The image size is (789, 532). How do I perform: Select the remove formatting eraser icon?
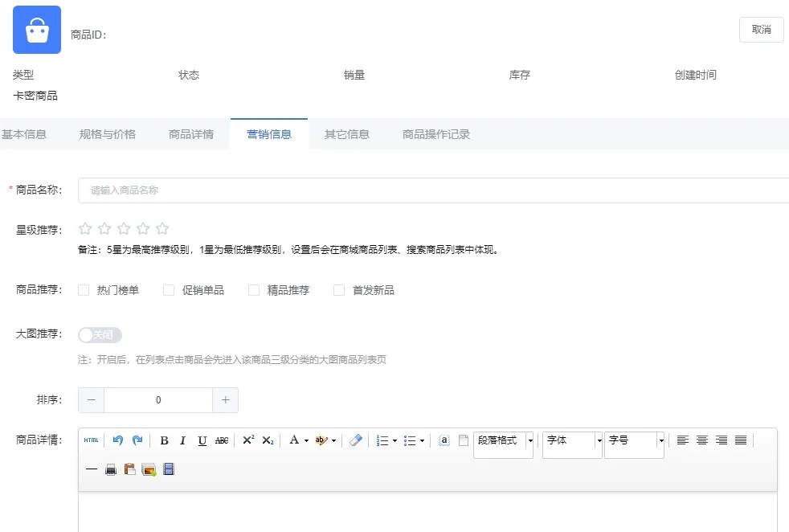point(356,440)
